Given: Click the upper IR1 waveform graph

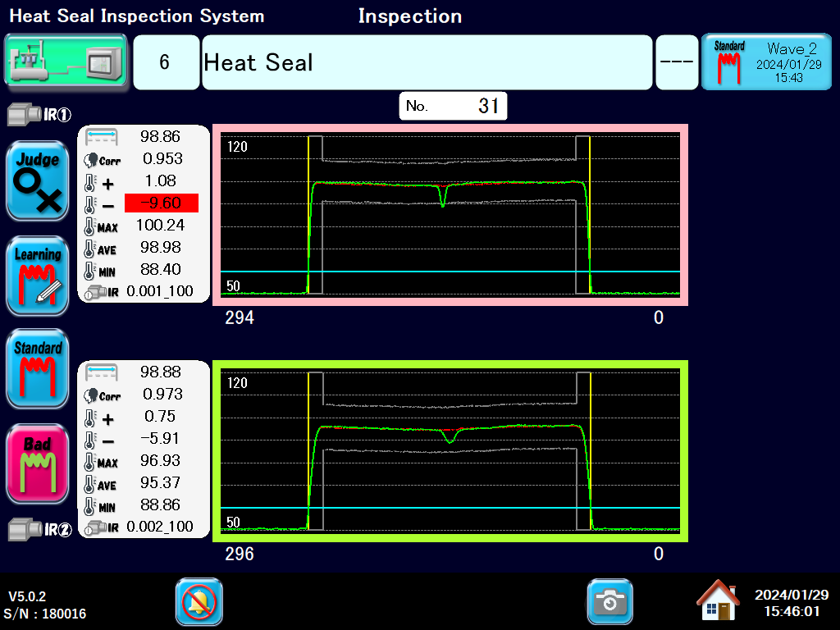Looking at the screenshot, I should (x=450, y=215).
